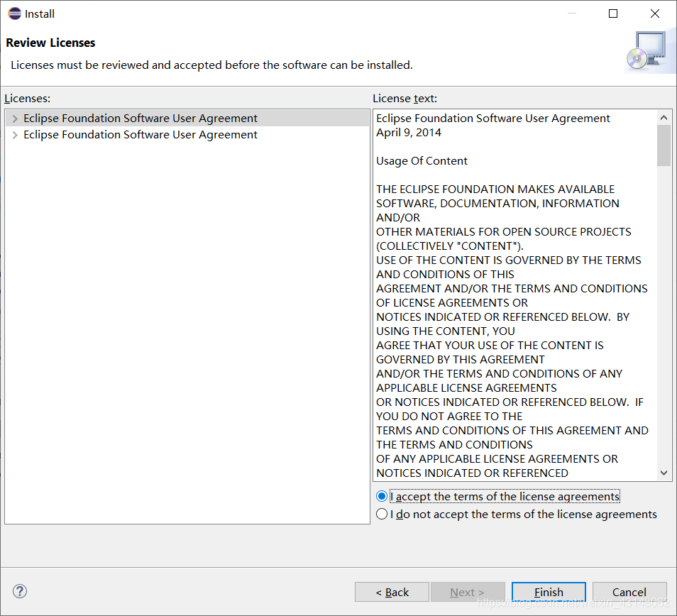Click the 'Review Licenses' heading
Screen dimensions: 677x616
pyautogui.click(x=50, y=43)
